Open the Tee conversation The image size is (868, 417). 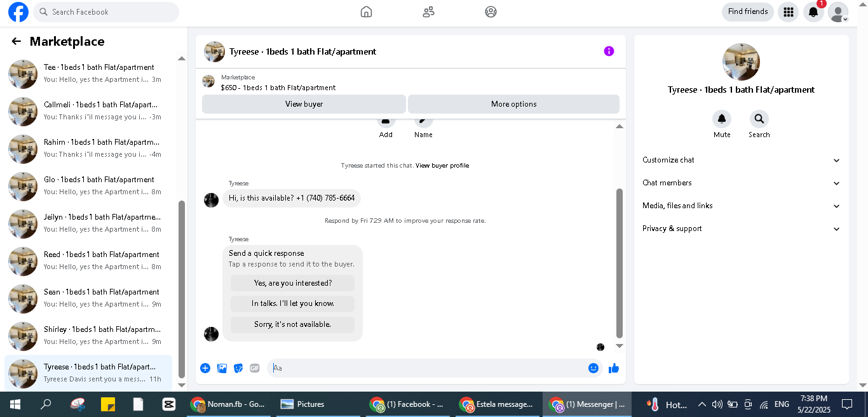click(88, 74)
